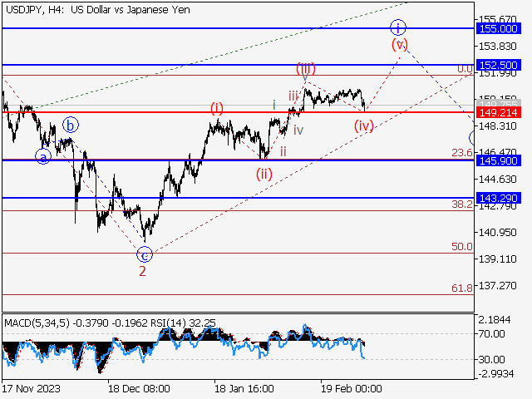Click the Fibonacci 0.0 level label

pos(465,69)
